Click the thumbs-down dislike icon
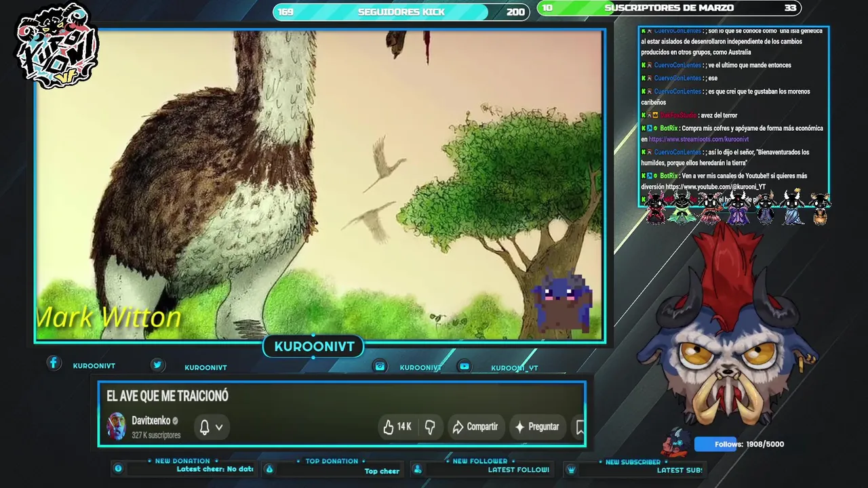Image resolution: width=868 pixels, height=488 pixels. pos(430,427)
